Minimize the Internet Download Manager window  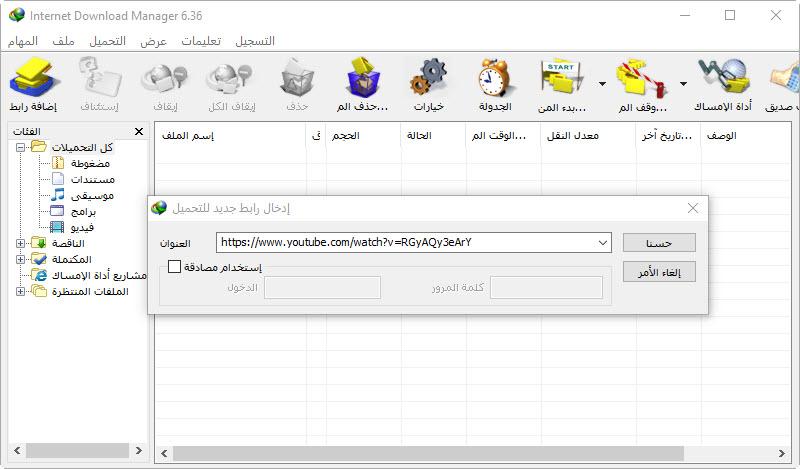click(685, 15)
